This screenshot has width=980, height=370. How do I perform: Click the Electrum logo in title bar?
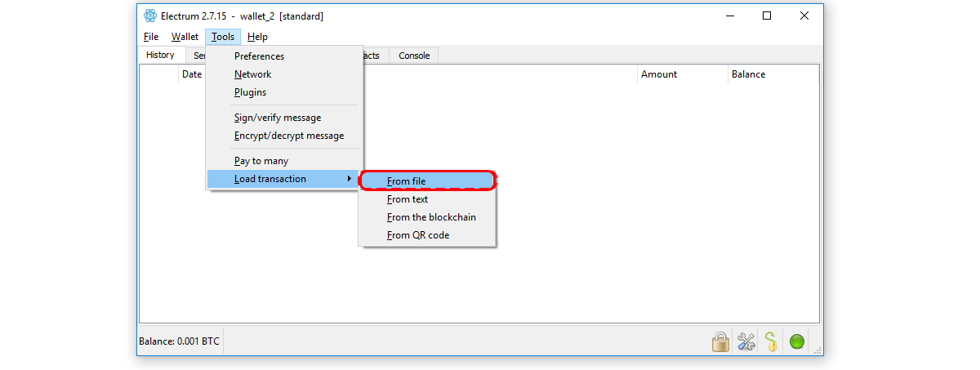150,16
